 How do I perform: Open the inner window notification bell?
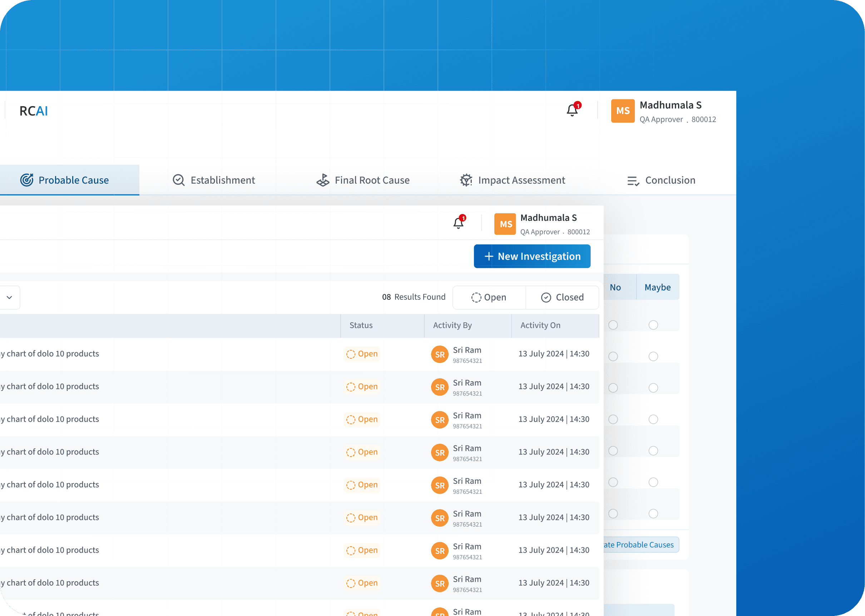[458, 223]
